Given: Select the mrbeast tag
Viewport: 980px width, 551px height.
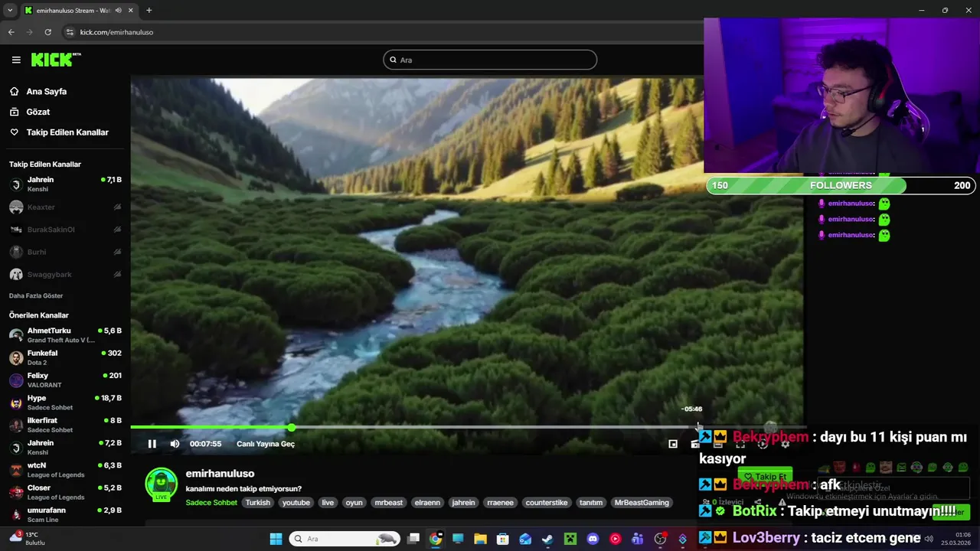Looking at the screenshot, I should pyautogui.click(x=389, y=503).
